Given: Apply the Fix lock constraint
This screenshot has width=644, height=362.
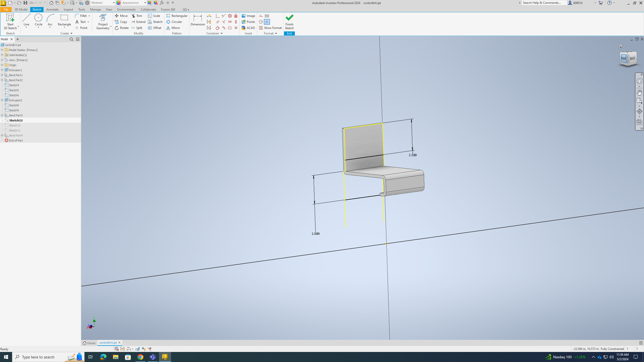Looking at the screenshot, I should pyautogui.click(x=236, y=16).
